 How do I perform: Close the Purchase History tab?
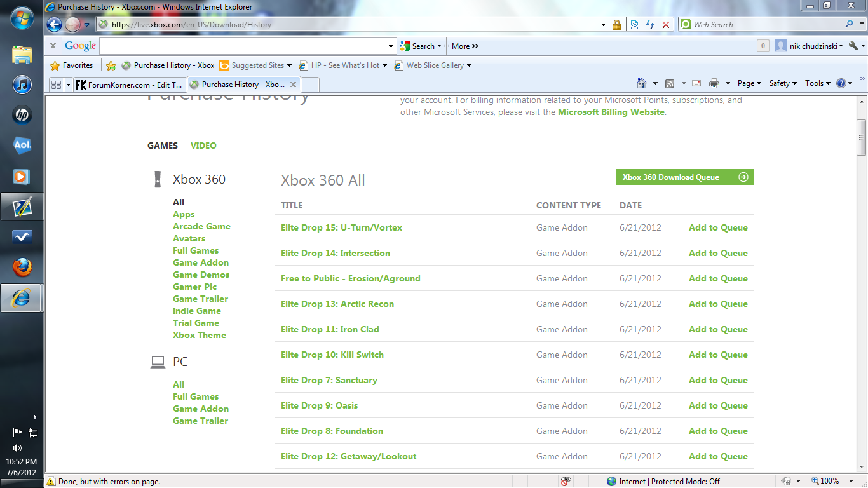pyautogui.click(x=293, y=85)
